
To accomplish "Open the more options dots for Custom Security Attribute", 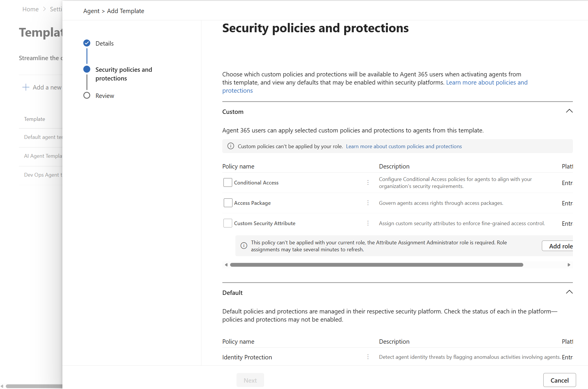I will click(x=368, y=223).
